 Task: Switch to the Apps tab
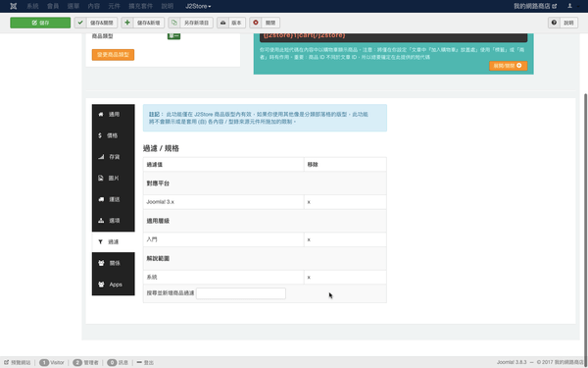click(x=114, y=285)
